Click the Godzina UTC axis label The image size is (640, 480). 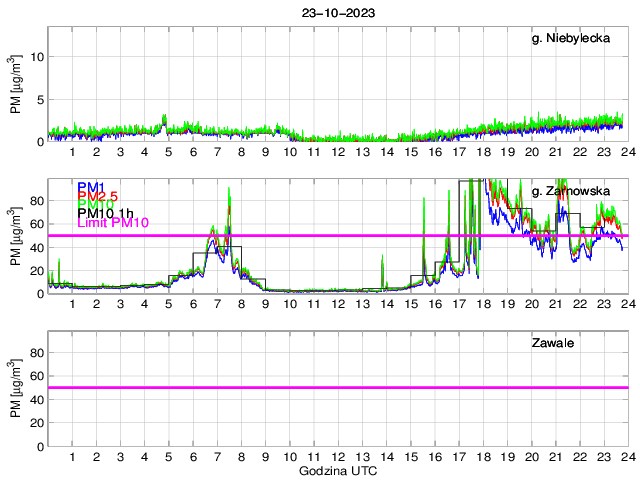pos(338,471)
